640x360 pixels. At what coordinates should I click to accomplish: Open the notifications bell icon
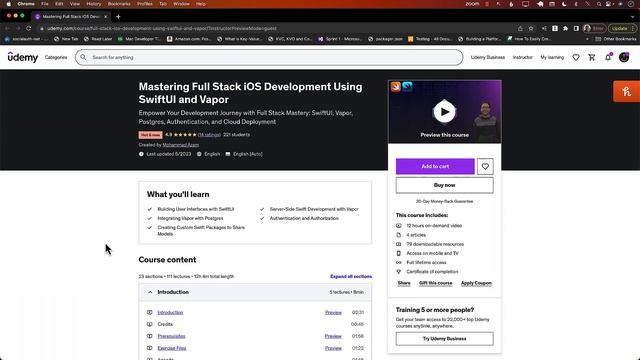(x=608, y=57)
